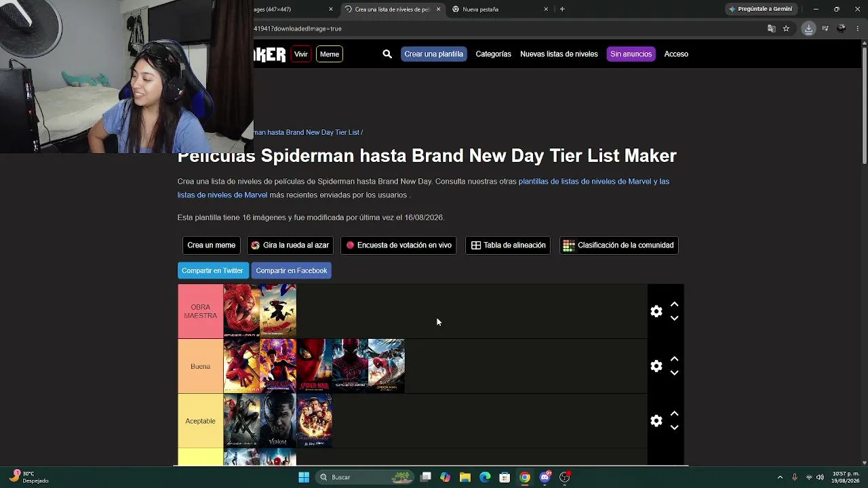Click the Sin anuncios button

(631, 54)
